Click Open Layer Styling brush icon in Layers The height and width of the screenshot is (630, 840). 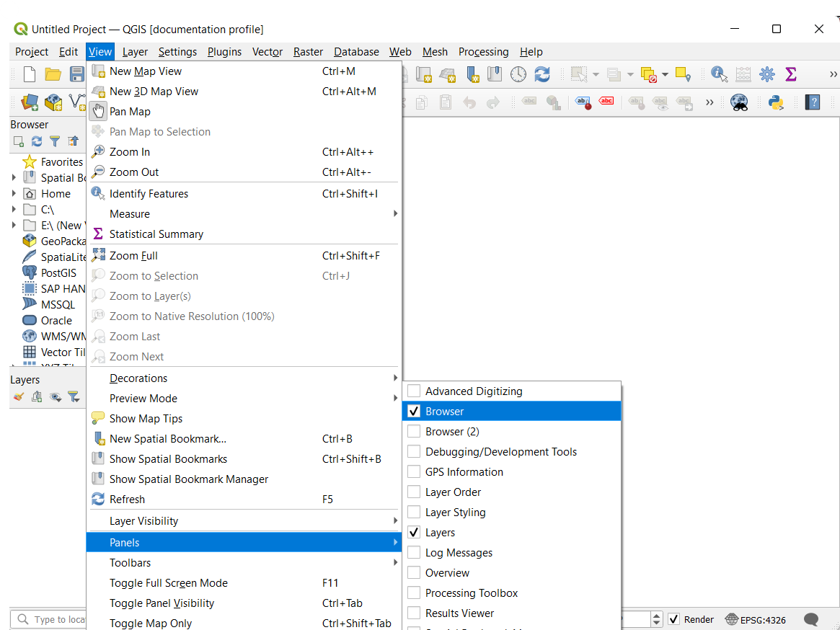[18, 397]
